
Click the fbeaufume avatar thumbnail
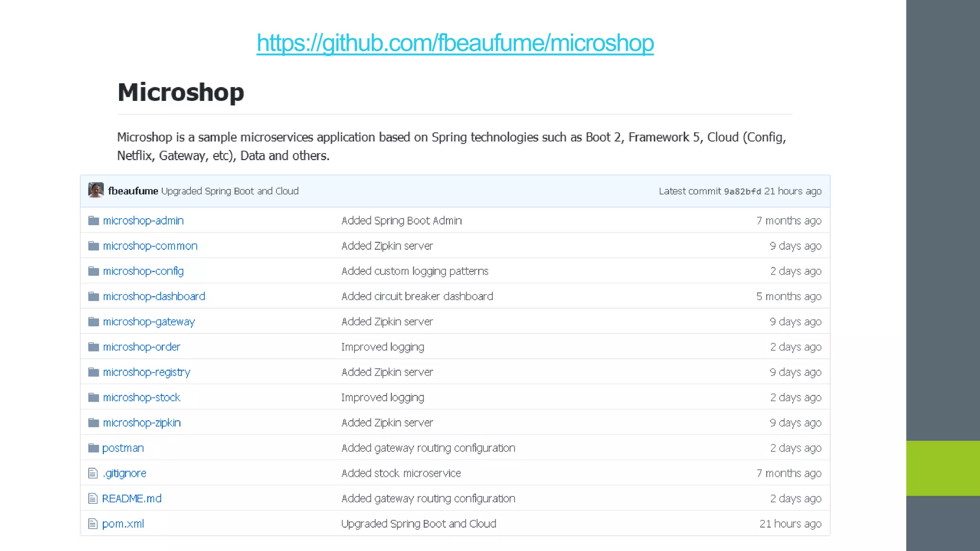96,190
